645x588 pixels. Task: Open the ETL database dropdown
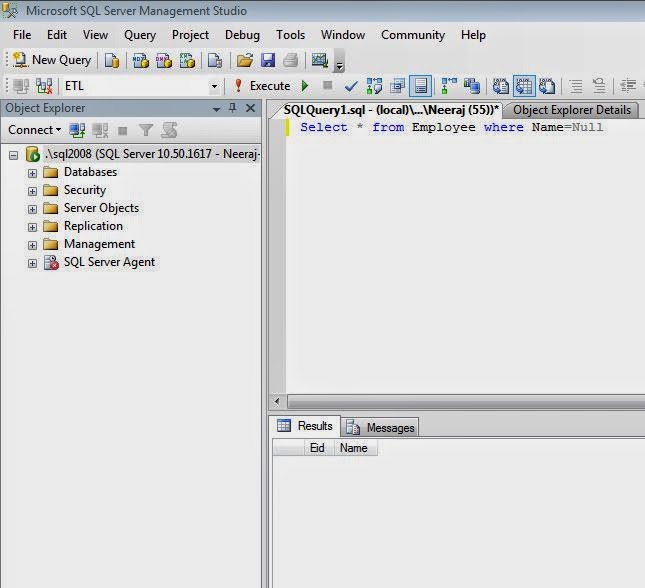(214, 86)
